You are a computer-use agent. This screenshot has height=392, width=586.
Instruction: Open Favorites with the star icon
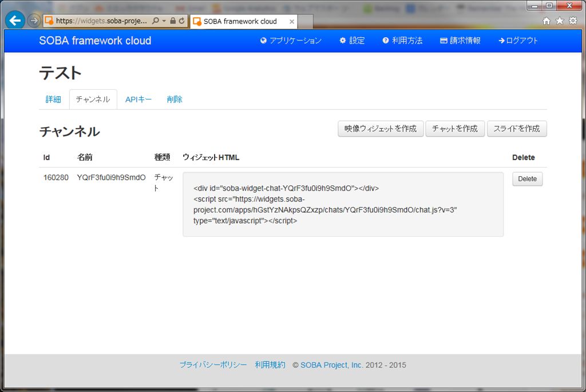[560, 21]
